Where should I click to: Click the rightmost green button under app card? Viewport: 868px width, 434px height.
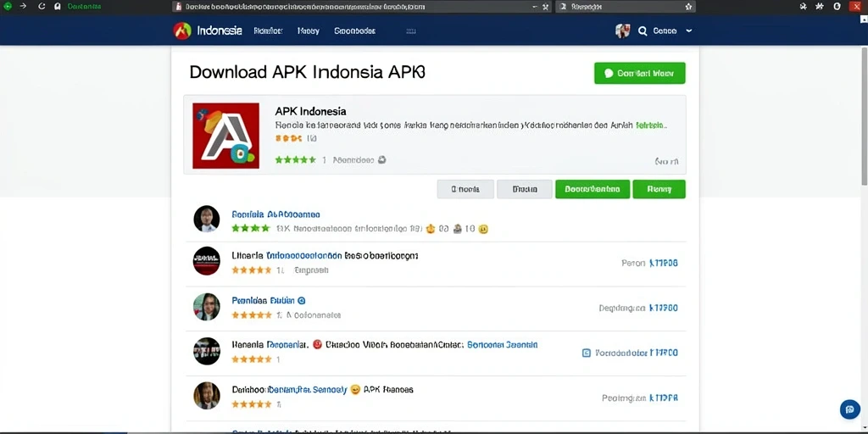pyautogui.click(x=659, y=189)
